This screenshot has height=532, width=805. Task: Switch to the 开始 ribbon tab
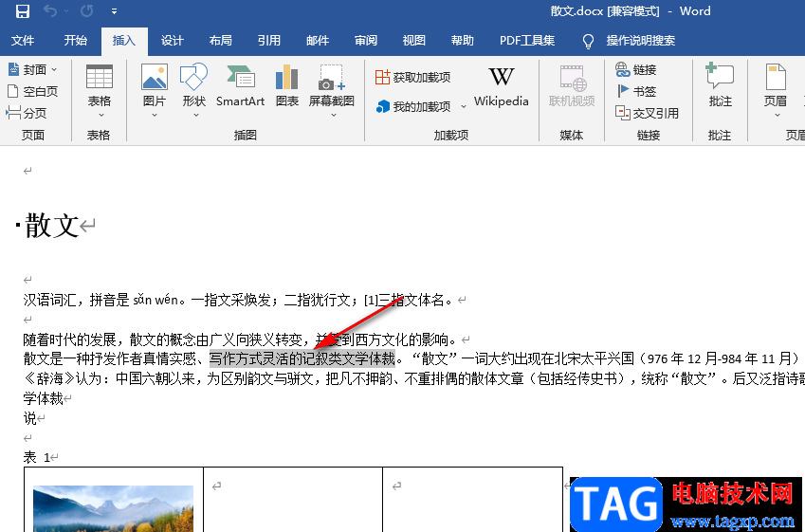tap(76, 41)
